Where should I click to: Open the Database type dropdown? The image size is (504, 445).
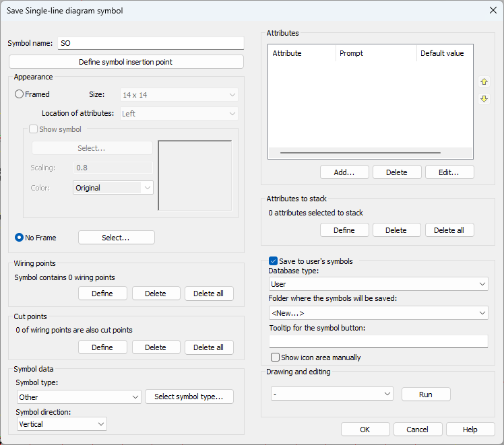coord(378,284)
